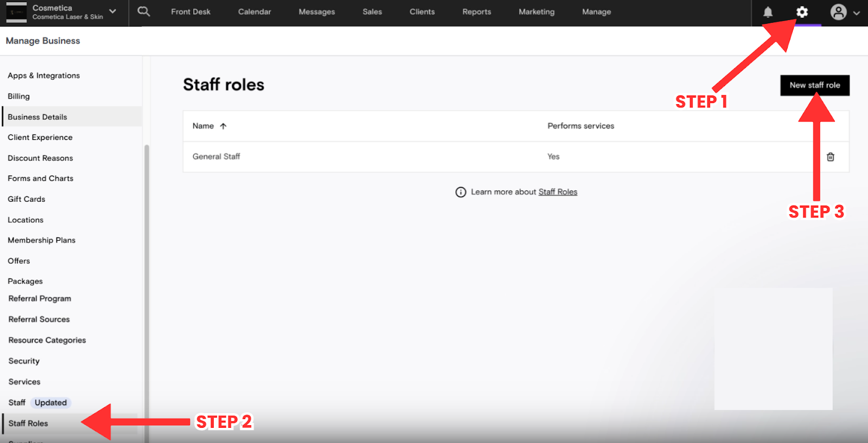Click the New staff role button

(815, 85)
